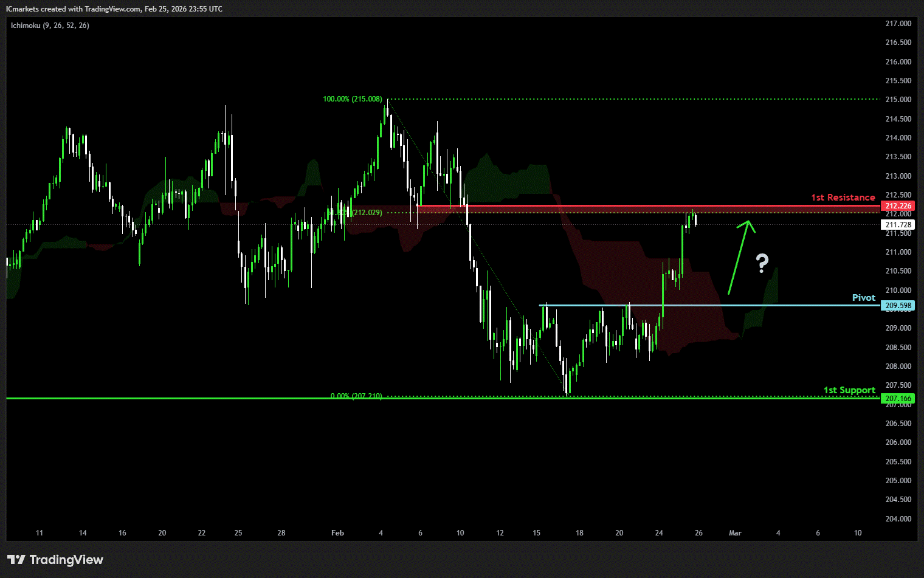
Task: Click the Mar marker on the date axis
Action: click(x=735, y=533)
